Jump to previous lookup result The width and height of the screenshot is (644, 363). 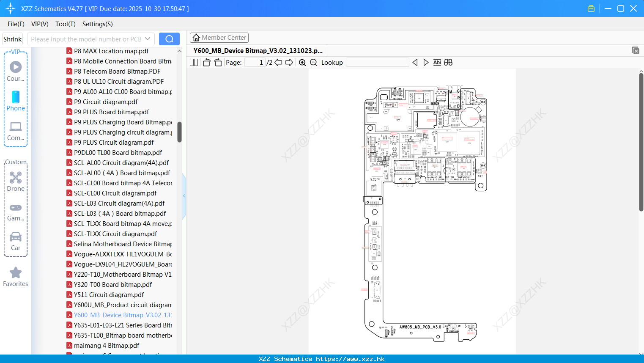[x=415, y=62]
